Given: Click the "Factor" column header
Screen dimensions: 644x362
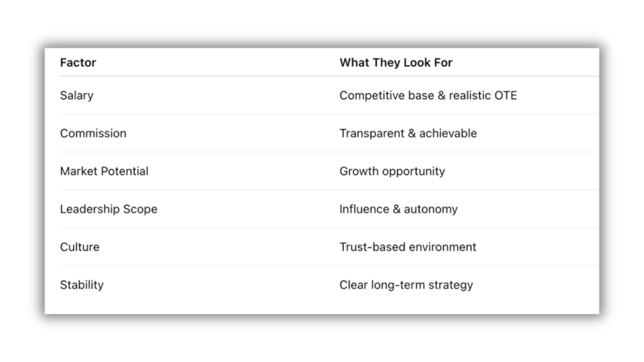Looking at the screenshot, I should pos(78,63).
